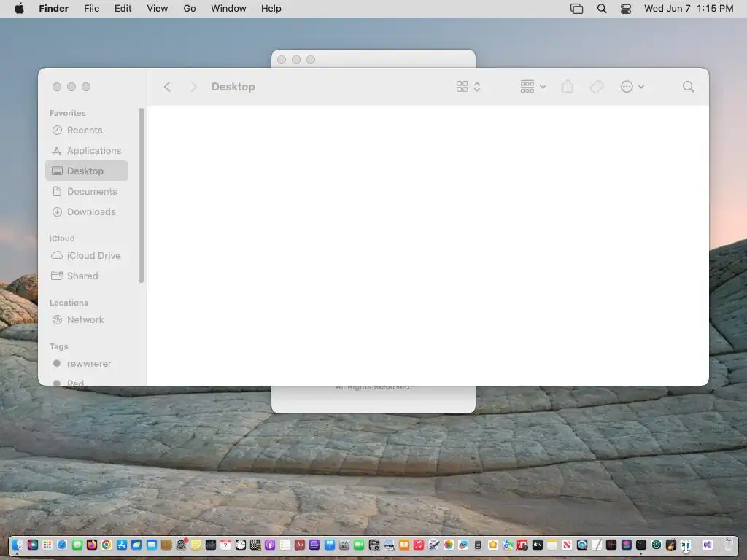747x560 pixels.
Task: Open Chess from the Dock
Action: (x=255, y=545)
